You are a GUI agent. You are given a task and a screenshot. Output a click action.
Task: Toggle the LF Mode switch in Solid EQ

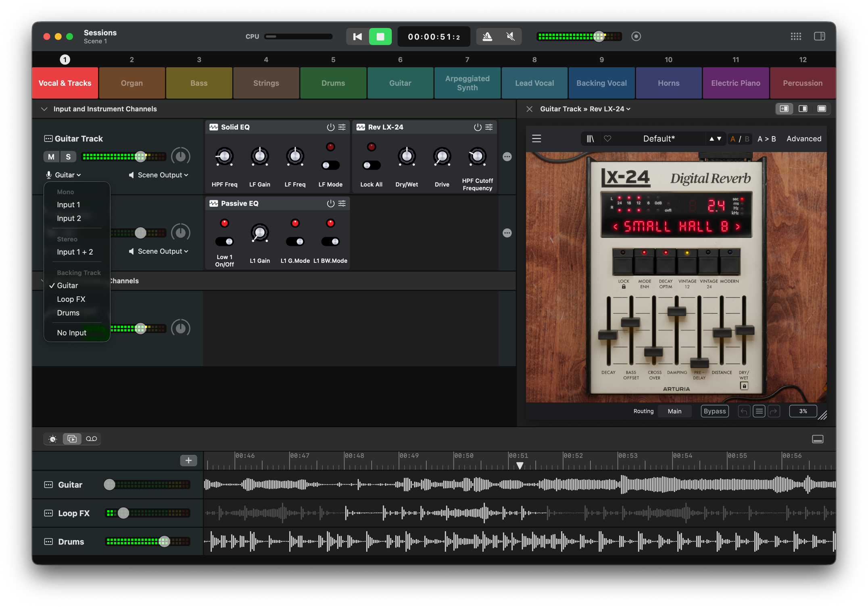click(x=330, y=165)
